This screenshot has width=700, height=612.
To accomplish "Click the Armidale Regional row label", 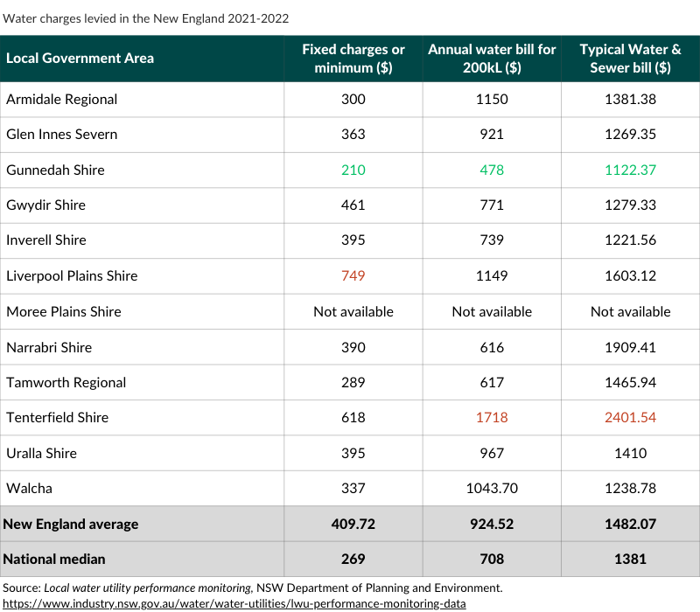I will tap(61, 99).
